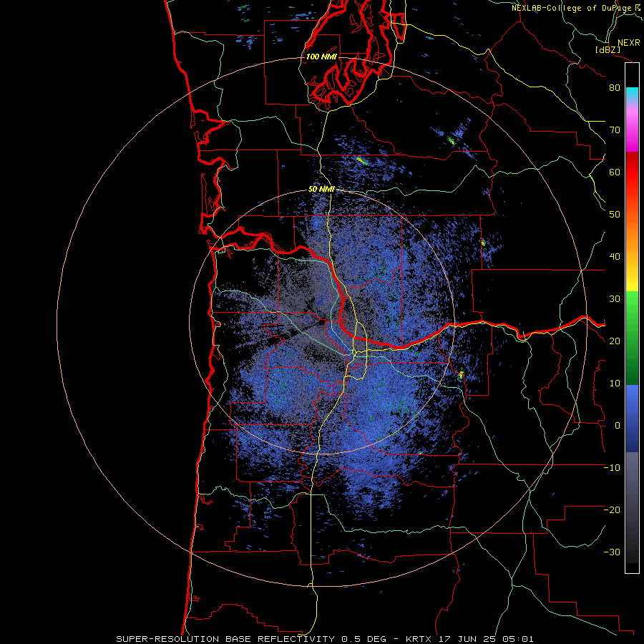Click the 0 value on the dBZ scale

(618, 426)
